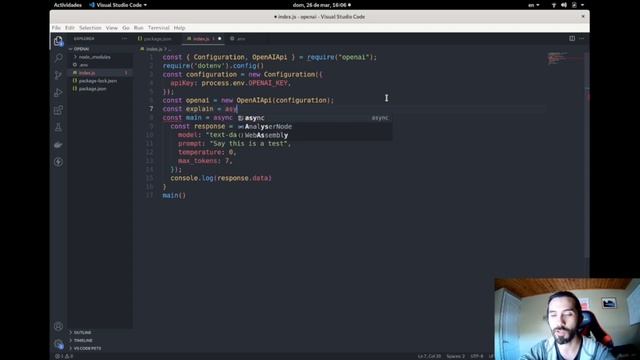This screenshot has width=640, height=360.
Task: Select WebAssembly autocomplete suggestion
Action: 315,135
